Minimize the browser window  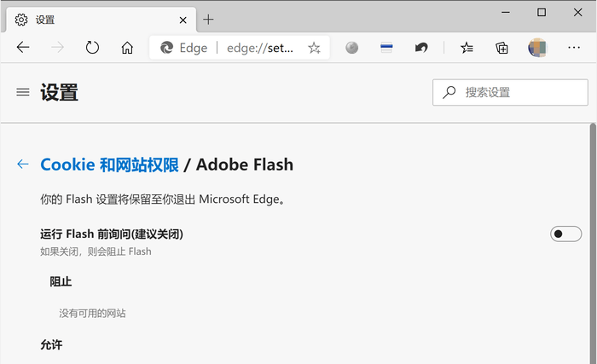click(506, 12)
